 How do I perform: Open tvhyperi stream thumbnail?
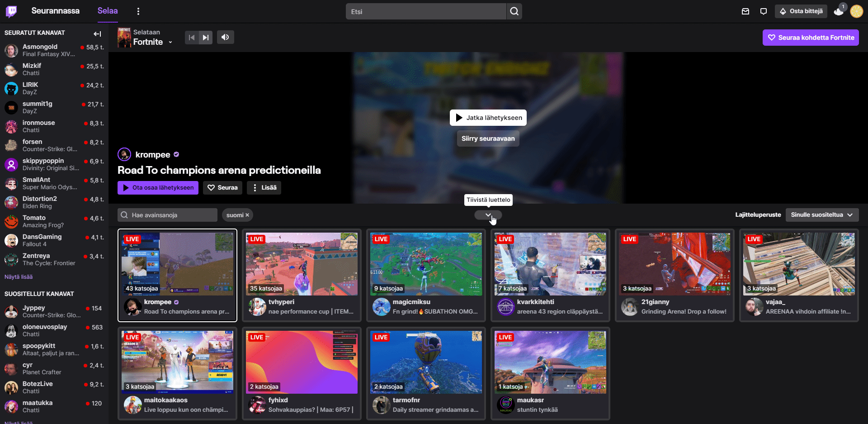[x=302, y=264]
